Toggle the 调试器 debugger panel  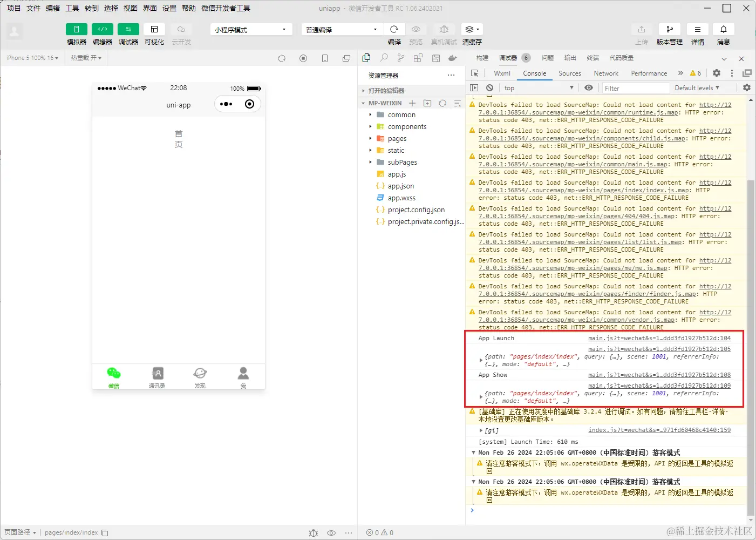[x=128, y=29]
